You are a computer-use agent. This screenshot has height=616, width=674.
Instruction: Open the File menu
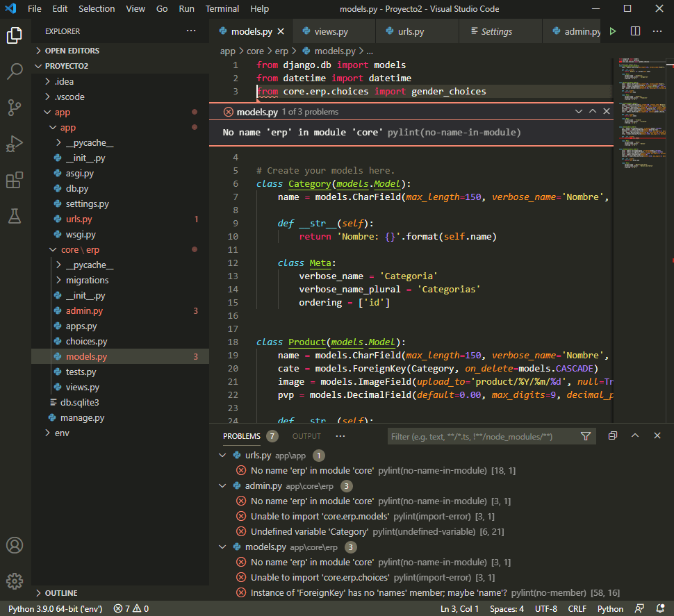coord(34,8)
